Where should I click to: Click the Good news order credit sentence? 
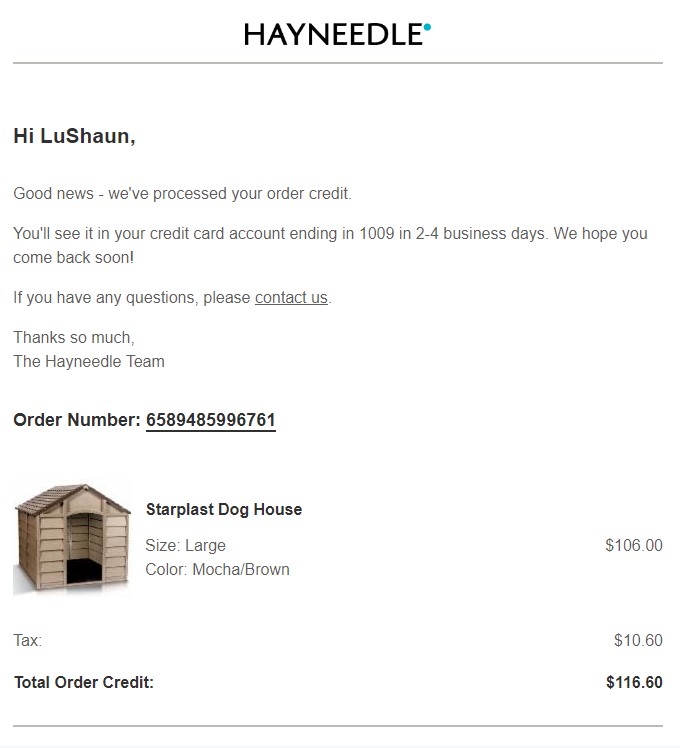[x=182, y=194]
